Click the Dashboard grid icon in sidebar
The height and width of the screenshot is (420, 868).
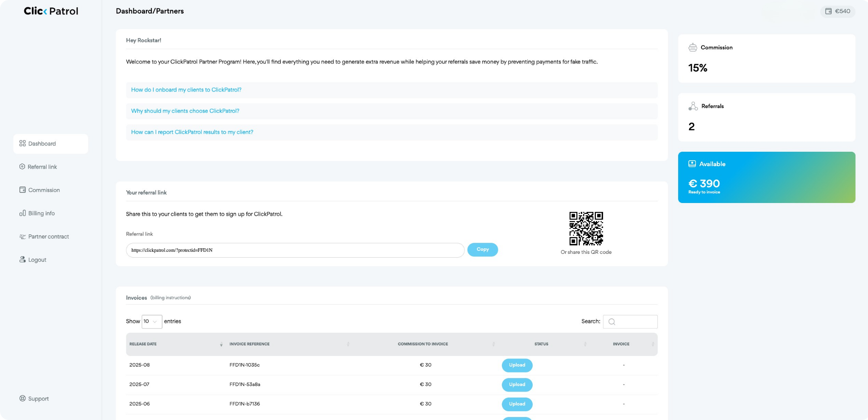22,144
